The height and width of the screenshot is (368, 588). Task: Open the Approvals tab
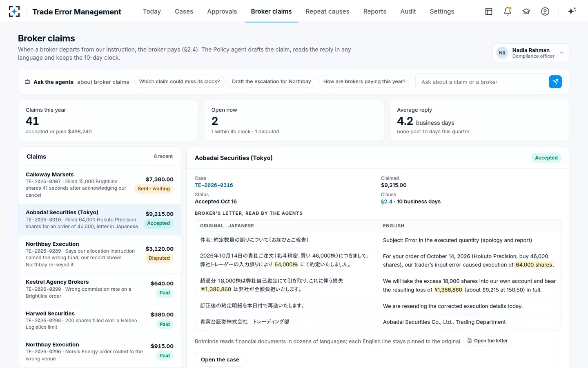pyautogui.click(x=222, y=11)
